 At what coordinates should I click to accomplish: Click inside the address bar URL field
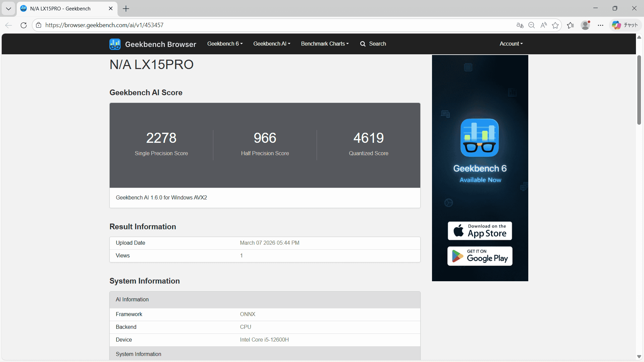pyautogui.click(x=235, y=25)
